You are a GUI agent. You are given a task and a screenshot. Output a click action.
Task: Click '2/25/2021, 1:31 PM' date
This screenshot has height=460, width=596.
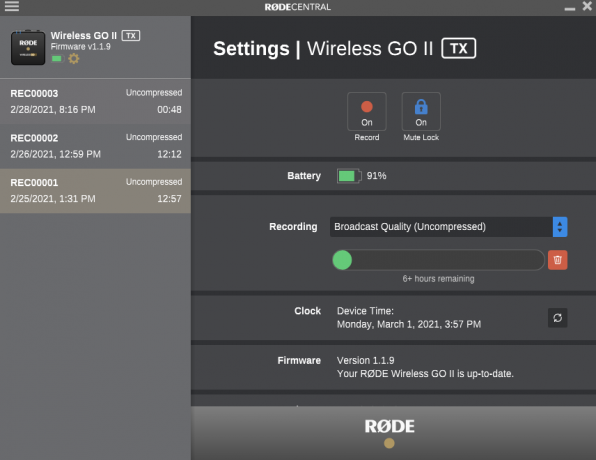click(53, 199)
